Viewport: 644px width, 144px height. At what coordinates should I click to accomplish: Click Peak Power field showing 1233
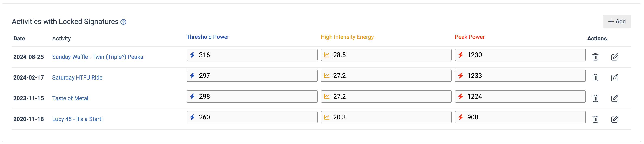click(x=520, y=76)
